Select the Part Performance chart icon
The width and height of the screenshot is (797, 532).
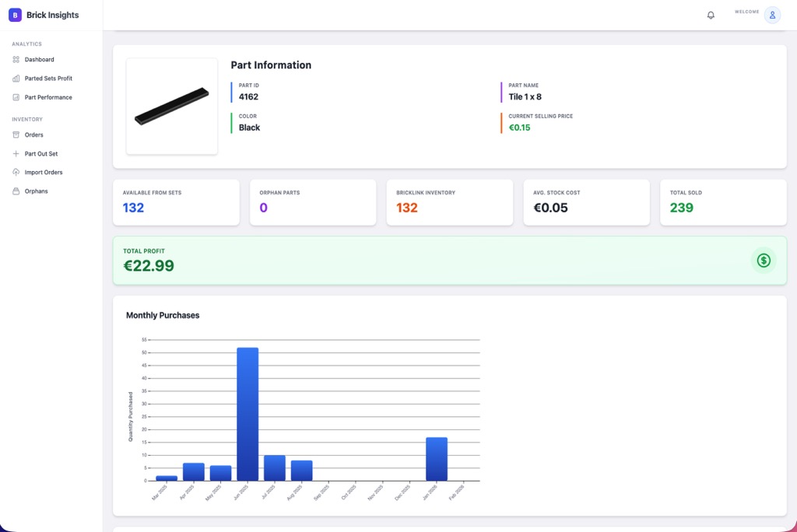pos(17,96)
